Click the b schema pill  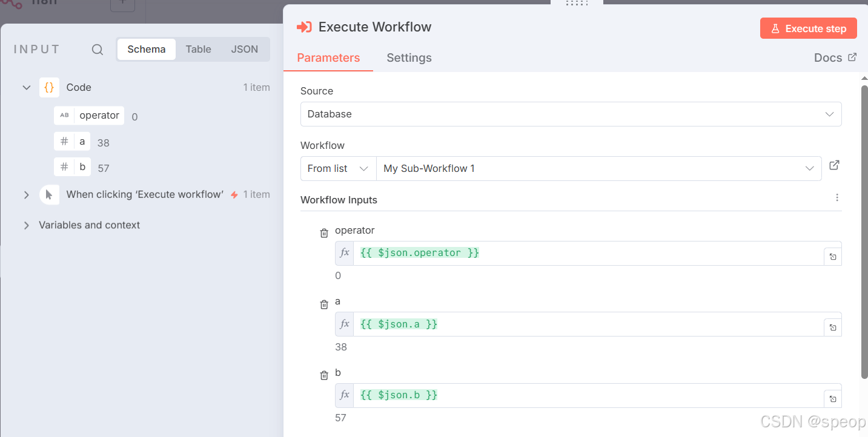click(x=72, y=167)
